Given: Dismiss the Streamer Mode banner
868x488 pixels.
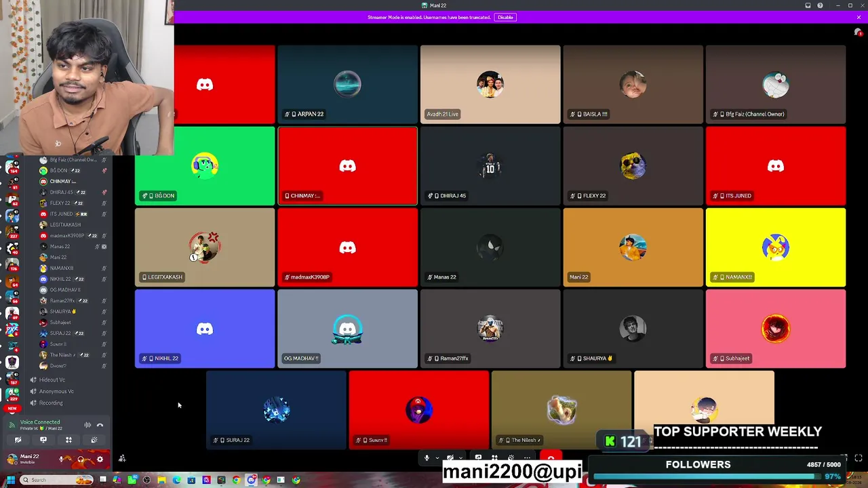Looking at the screenshot, I should [x=859, y=17].
